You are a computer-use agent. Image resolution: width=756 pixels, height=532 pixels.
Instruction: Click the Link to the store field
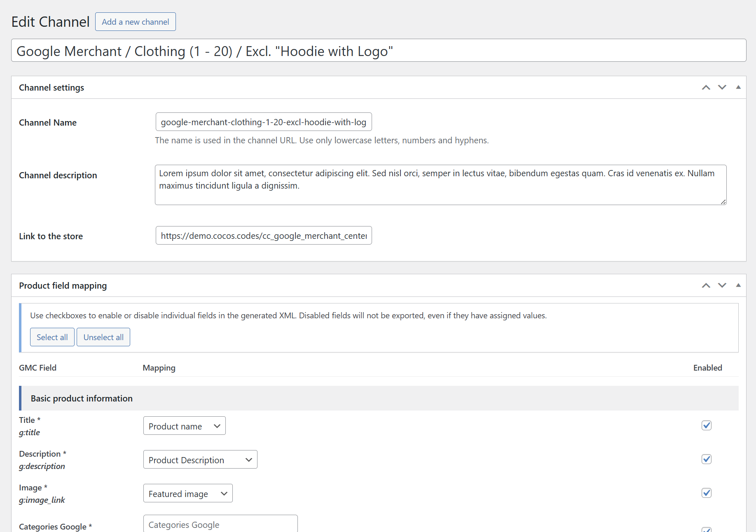(x=263, y=236)
